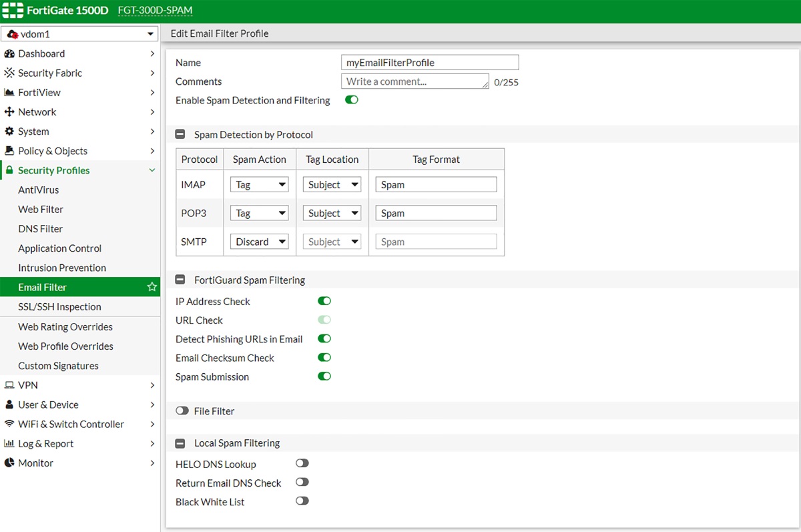This screenshot has width=801, height=532.
Task: Toggle Detect Phishing URLs in Email
Action: click(324, 338)
